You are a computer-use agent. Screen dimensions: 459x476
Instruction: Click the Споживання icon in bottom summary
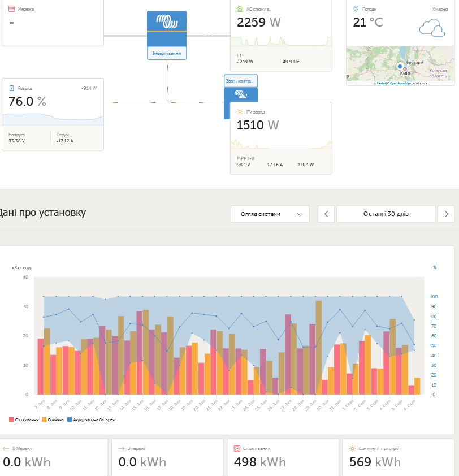[x=238, y=448]
